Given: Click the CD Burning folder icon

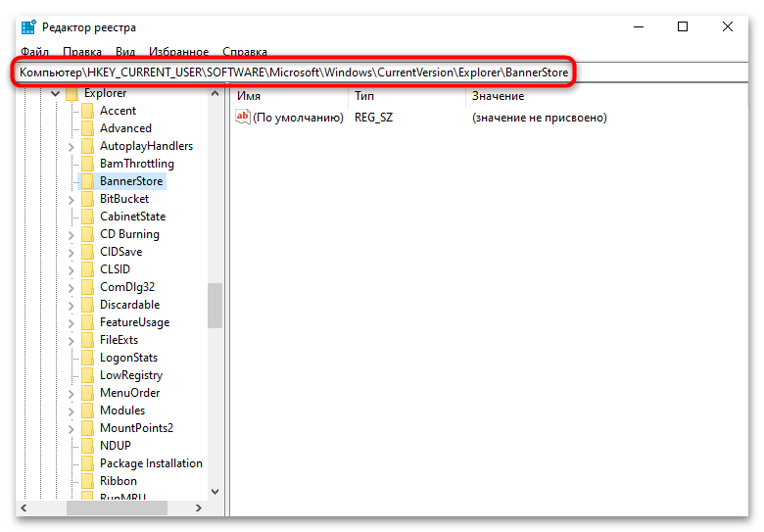Looking at the screenshot, I should pos(88,234).
